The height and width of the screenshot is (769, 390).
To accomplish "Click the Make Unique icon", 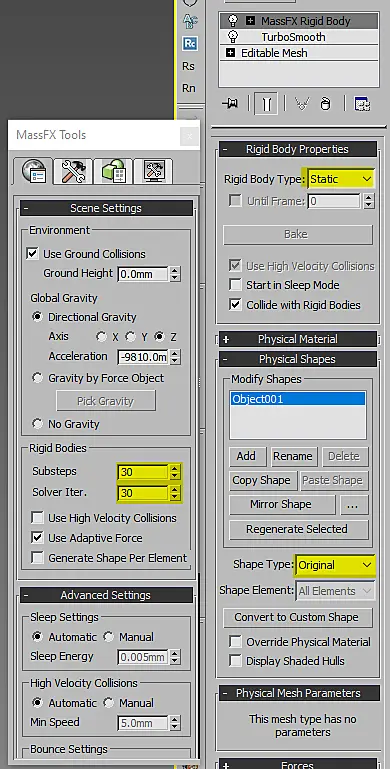I will 301,104.
